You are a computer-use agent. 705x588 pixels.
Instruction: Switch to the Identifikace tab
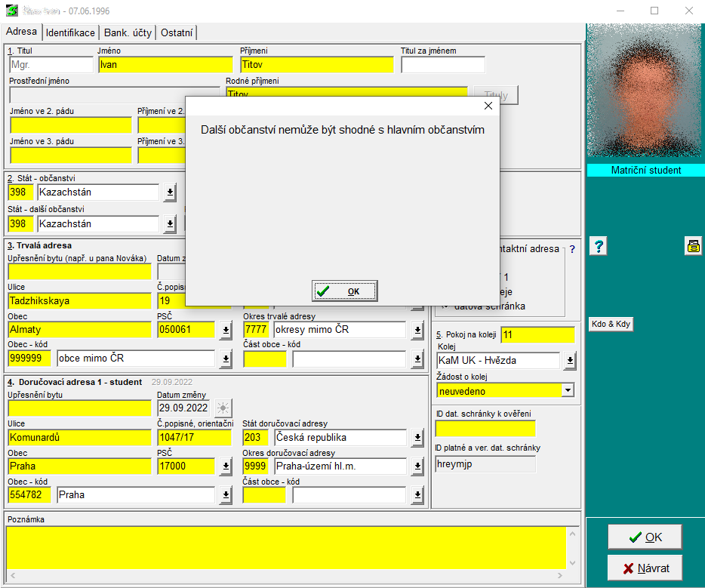pos(70,32)
